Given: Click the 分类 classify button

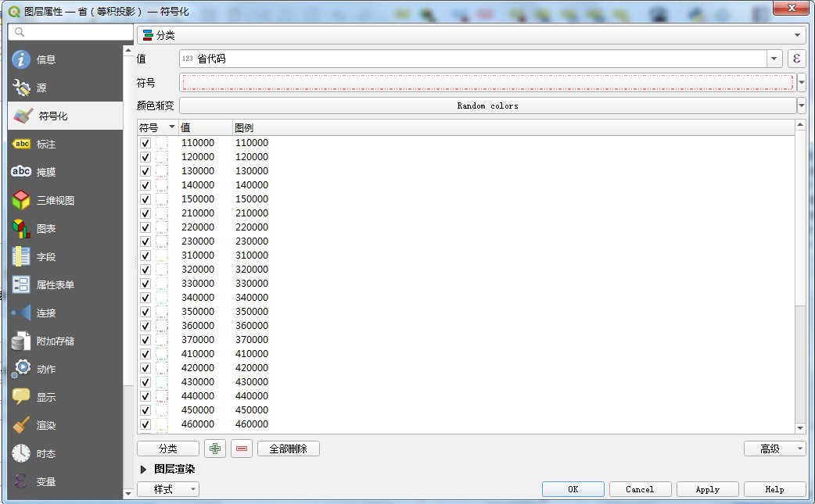Looking at the screenshot, I should coord(168,449).
